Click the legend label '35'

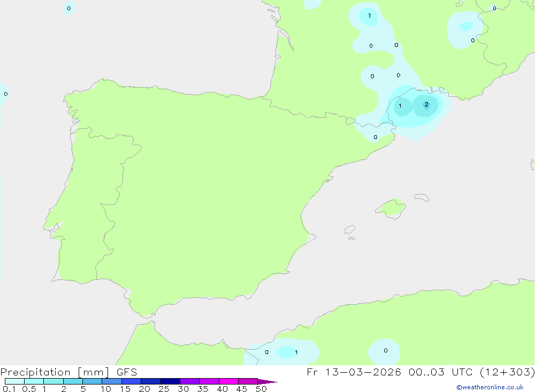click(x=203, y=389)
